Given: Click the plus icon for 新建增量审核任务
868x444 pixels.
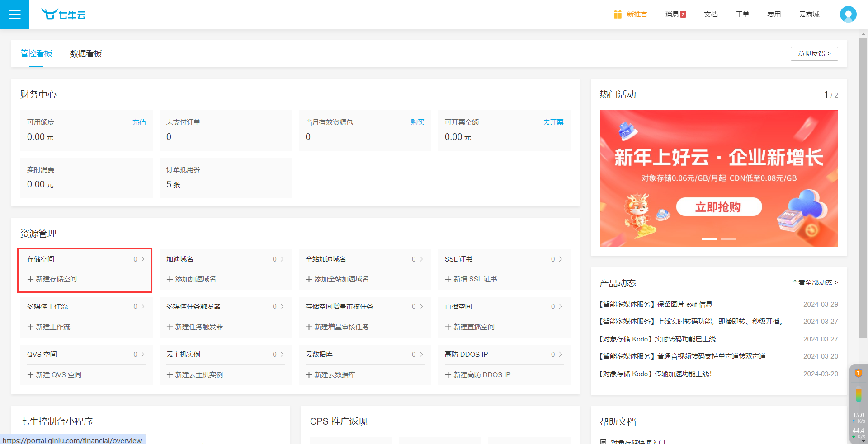Looking at the screenshot, I should [309, 327].
